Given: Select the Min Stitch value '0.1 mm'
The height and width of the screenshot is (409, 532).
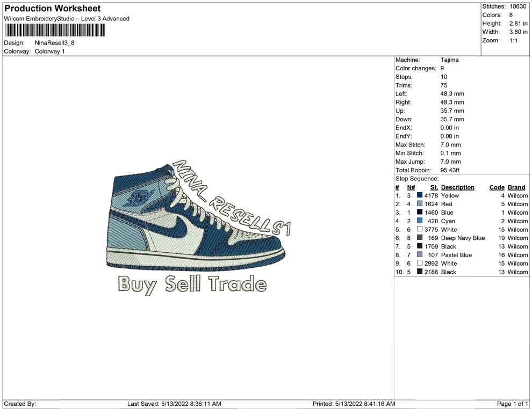Looking at the screenshot, I should point(450,153).
